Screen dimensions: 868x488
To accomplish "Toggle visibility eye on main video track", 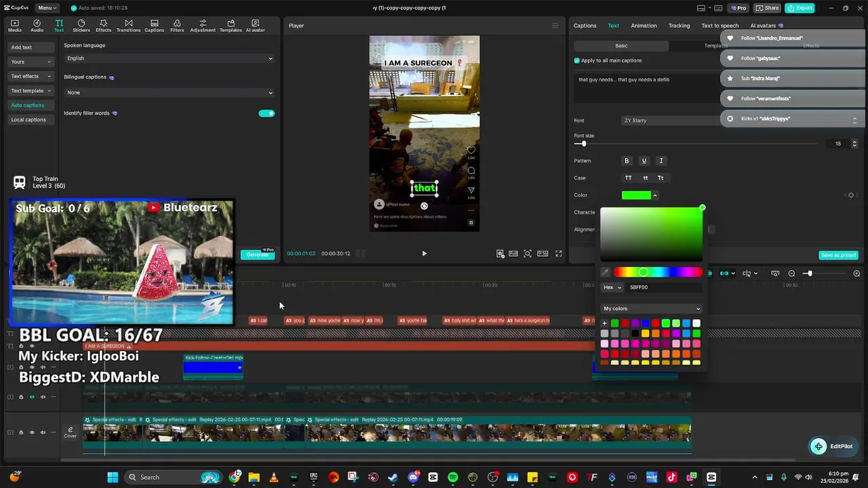I will [32, 432].
